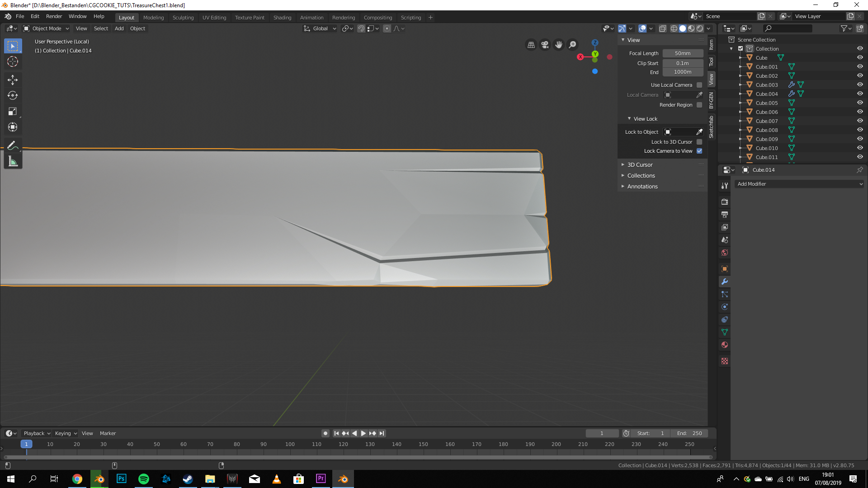Open the Render menu
The width and height of the screenshot is (868, 488).
54,16
